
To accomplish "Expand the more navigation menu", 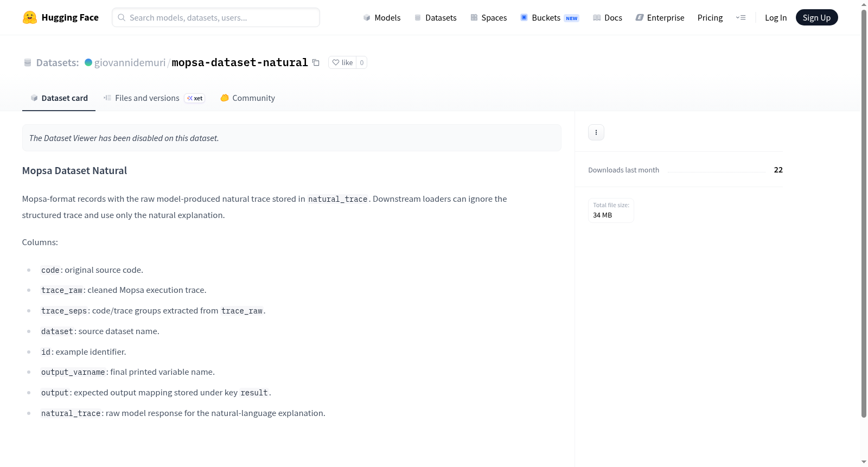I will tap(741, 17).
